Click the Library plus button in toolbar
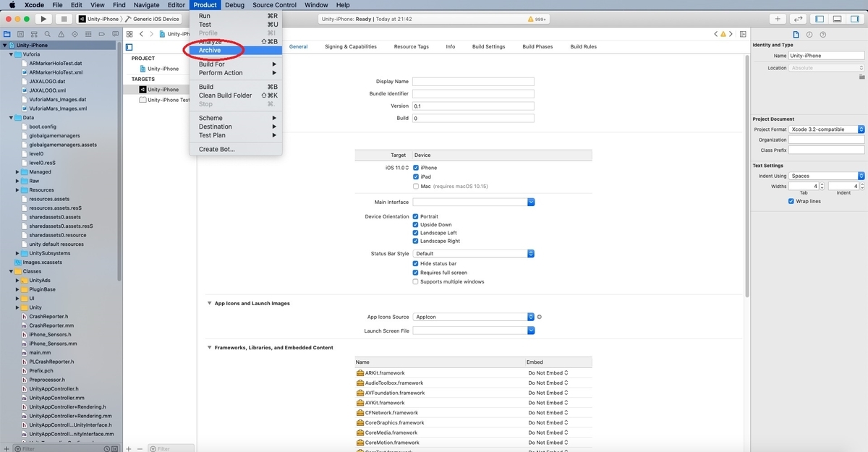This screenshot has height=452, width=868. pyautogui.click(x=778, y=19)
